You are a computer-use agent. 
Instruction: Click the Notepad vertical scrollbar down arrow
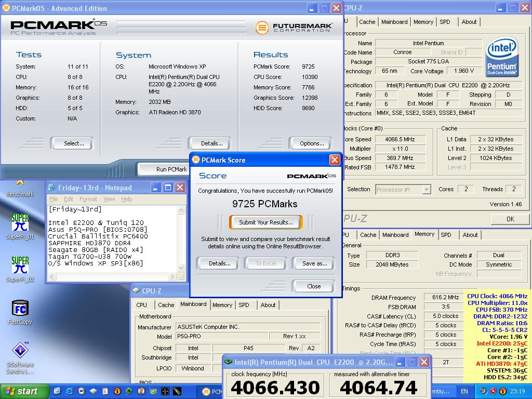click(x=181, y=268)
